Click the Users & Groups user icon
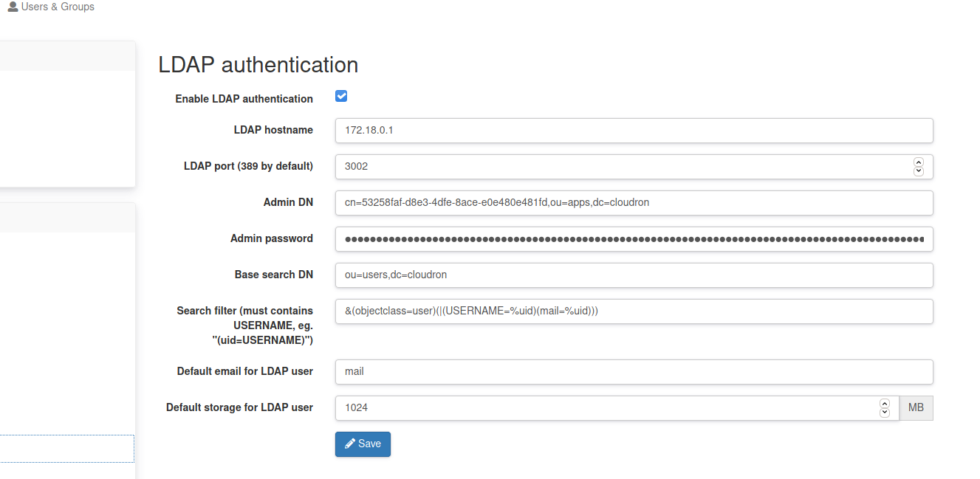980x479 pixels. tap(13, 7)
